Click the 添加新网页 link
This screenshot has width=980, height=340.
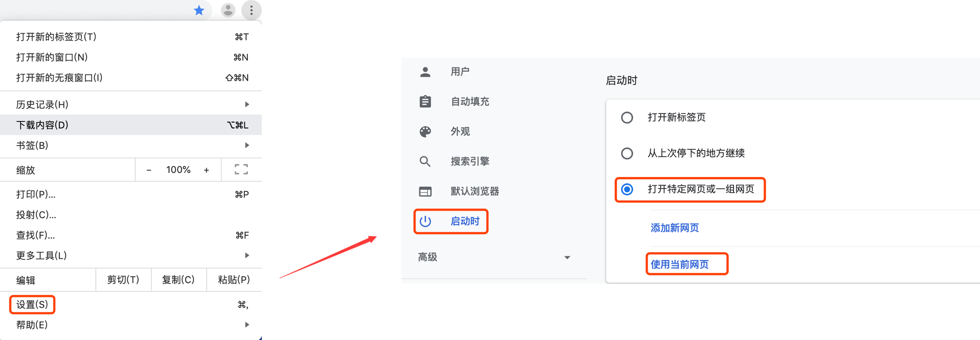point(674,228)
